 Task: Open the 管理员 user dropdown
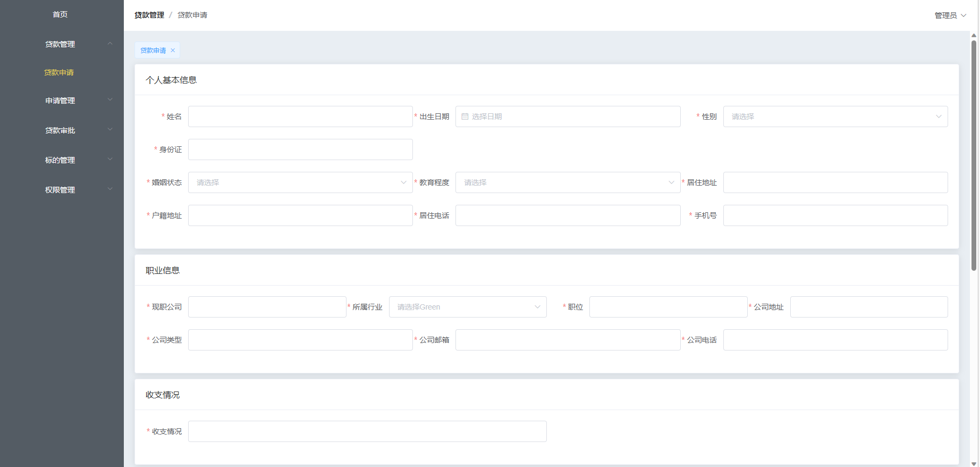pyautogui.click(x=950, y=15)
